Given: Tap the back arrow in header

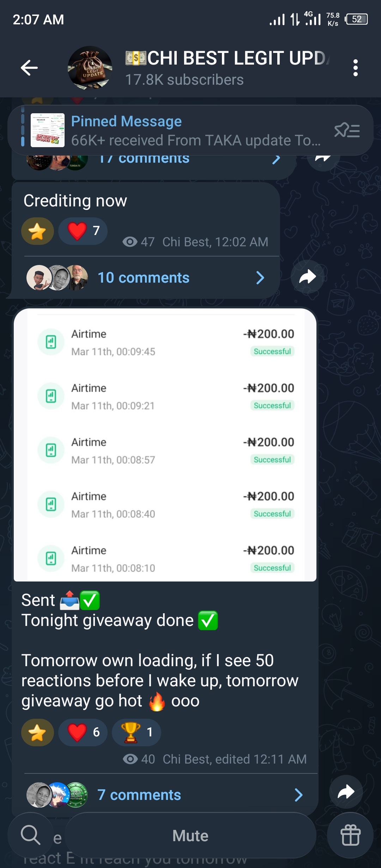Looking at the screenshot, I should (29, 68).
